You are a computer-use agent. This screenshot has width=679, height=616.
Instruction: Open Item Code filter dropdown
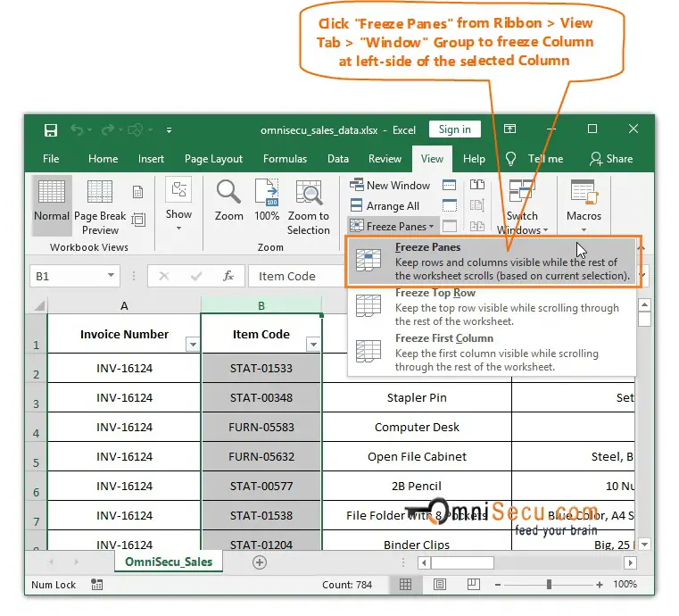coord(313,345)
